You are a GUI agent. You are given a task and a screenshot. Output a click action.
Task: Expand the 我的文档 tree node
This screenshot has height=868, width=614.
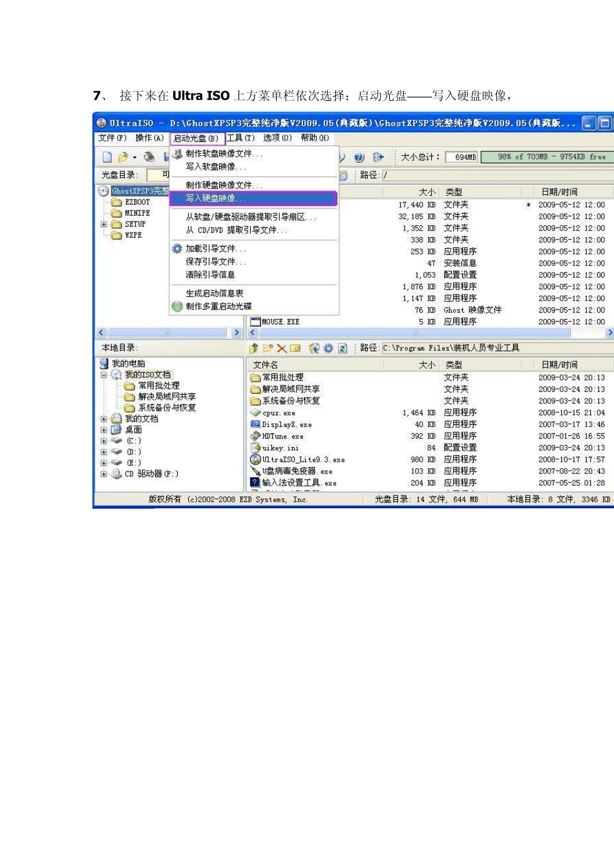103,418
